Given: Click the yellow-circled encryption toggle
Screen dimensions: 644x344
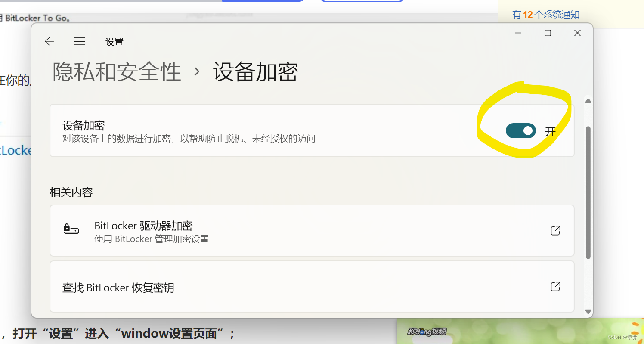Looking at the screenshot, I should 520,131.
